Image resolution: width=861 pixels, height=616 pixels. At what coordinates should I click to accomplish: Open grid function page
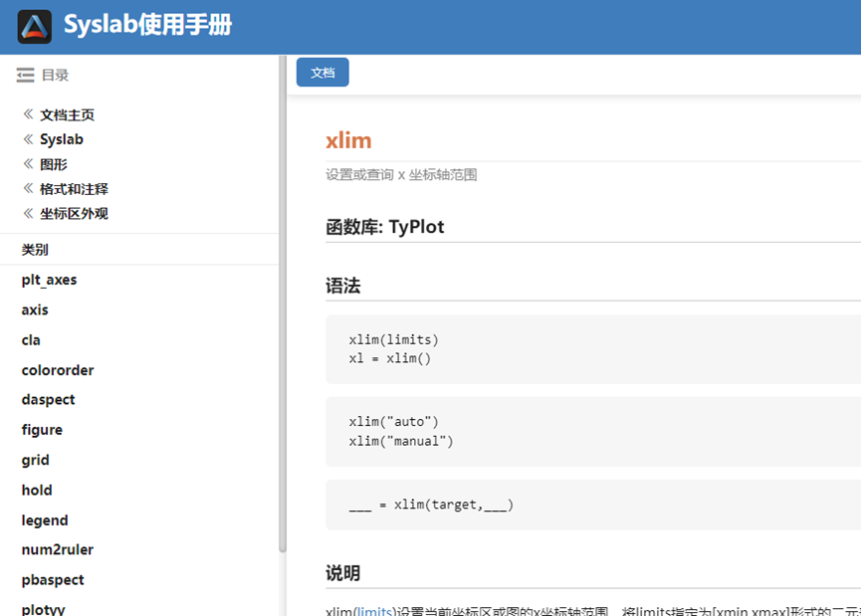[x=35, y=460]
